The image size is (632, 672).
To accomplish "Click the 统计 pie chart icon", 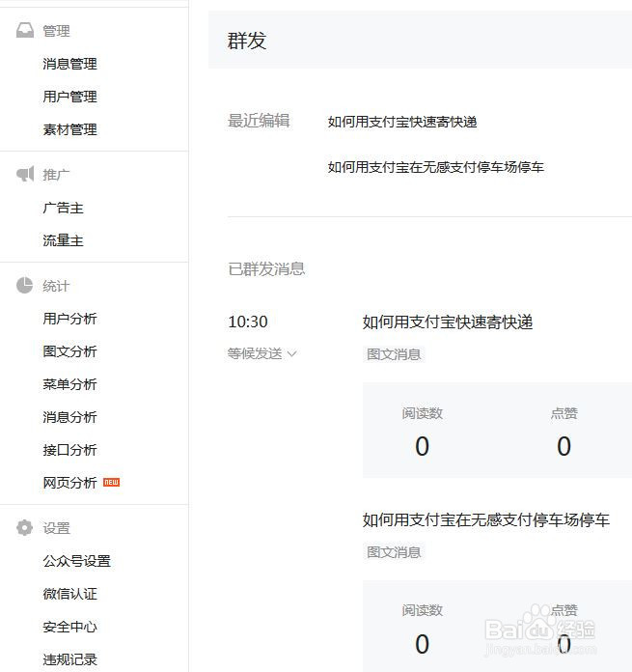I will coord(24,286).
